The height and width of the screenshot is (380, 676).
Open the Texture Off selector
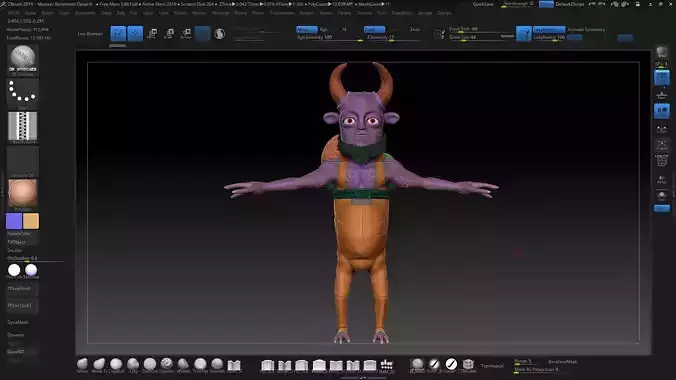click(22, 161)
